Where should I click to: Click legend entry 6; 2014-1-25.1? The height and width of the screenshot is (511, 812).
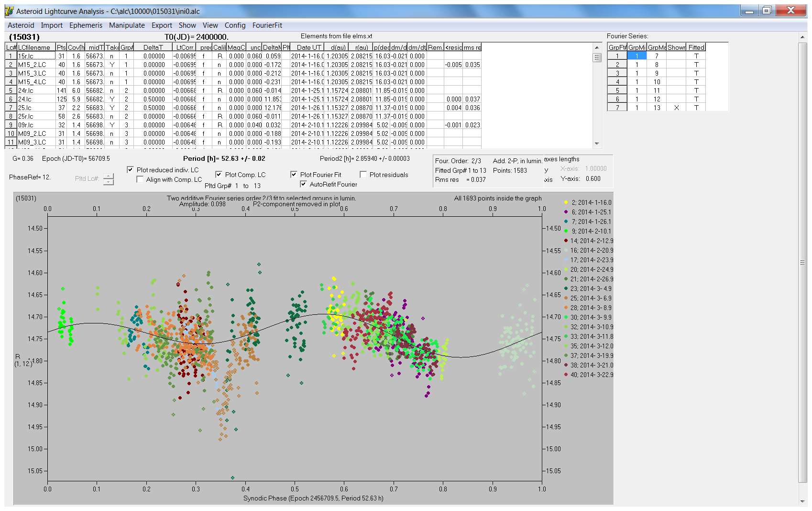click(x=588, y=212)
